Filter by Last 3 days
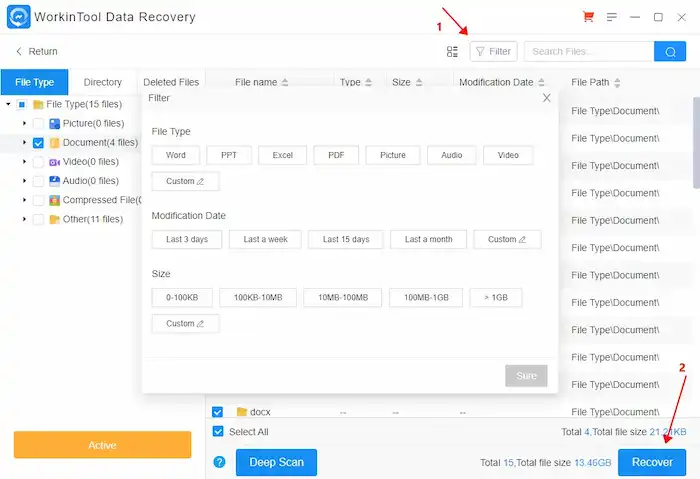 [x=187, y=239]
